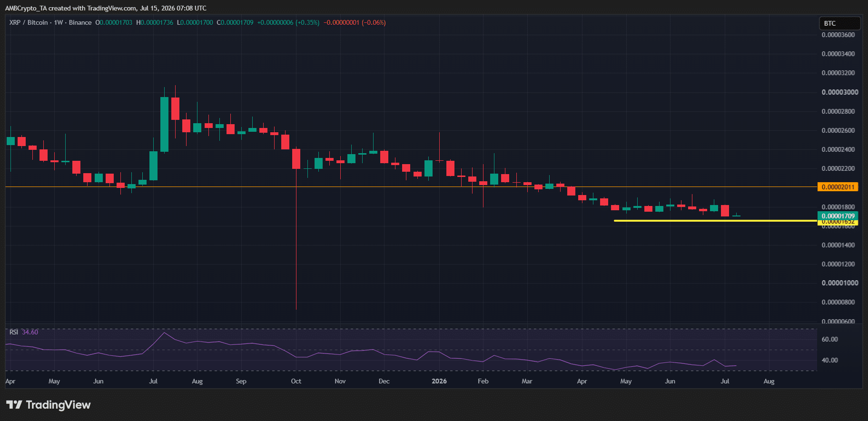Click the open value O0.00001703
The image size is (868, 421).
point(114,22)
